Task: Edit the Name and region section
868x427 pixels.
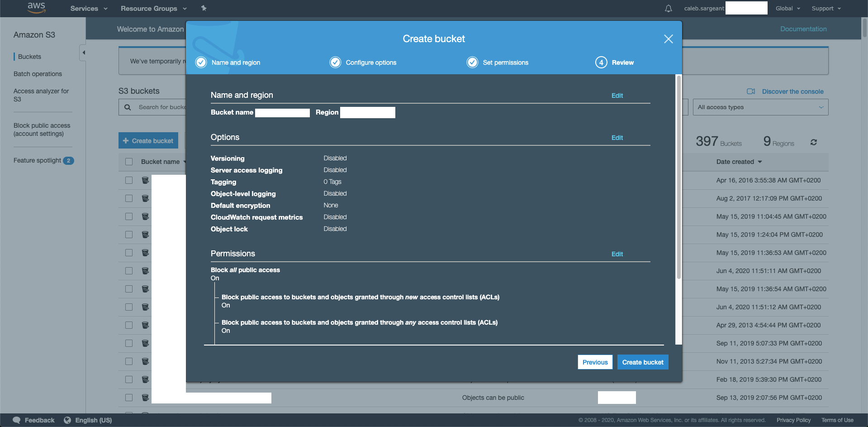Action: 617,96
